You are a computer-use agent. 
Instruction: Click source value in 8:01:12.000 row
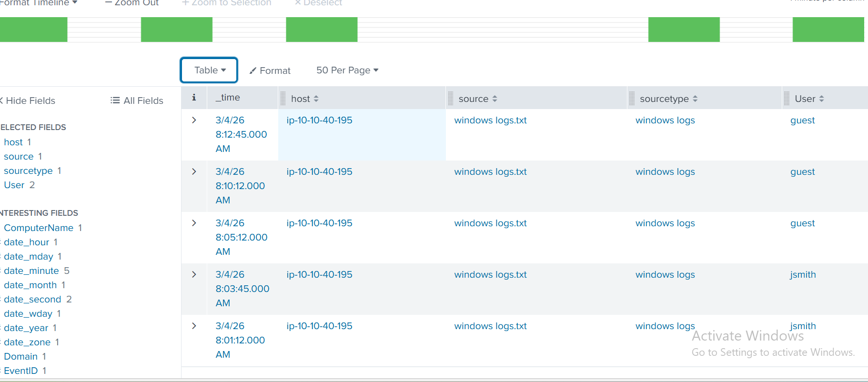coord(490,326)
